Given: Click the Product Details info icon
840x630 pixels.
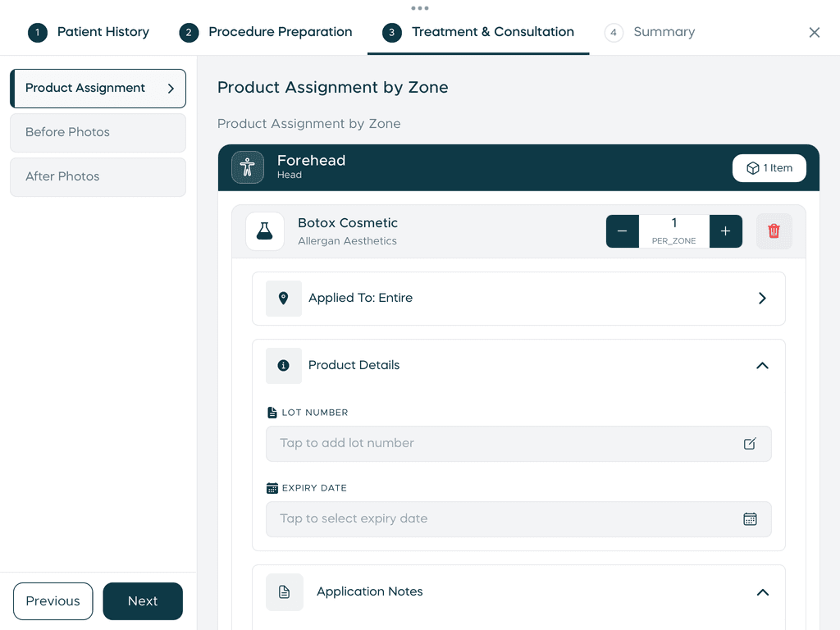Looking at the screenshot, I should pyautogui.click(x=283, y=365).
